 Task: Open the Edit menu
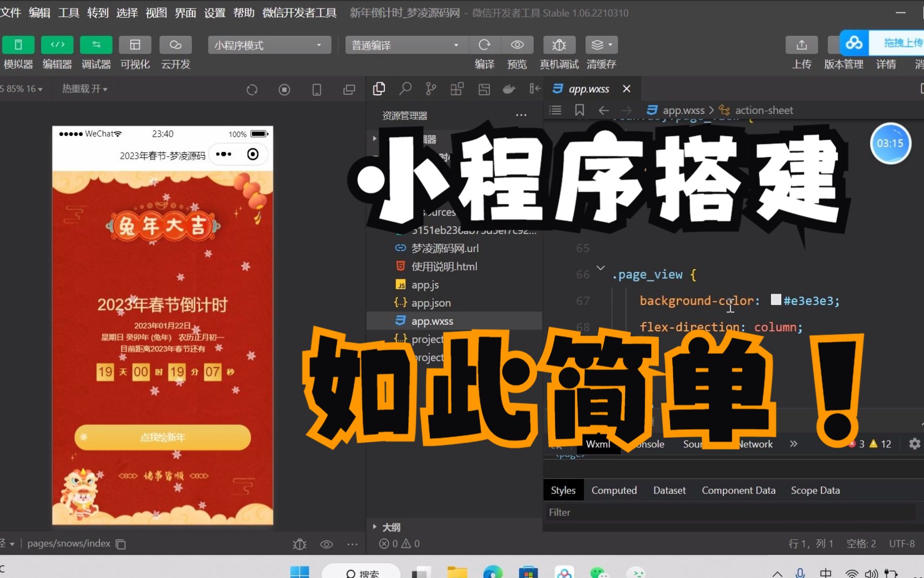40,13
